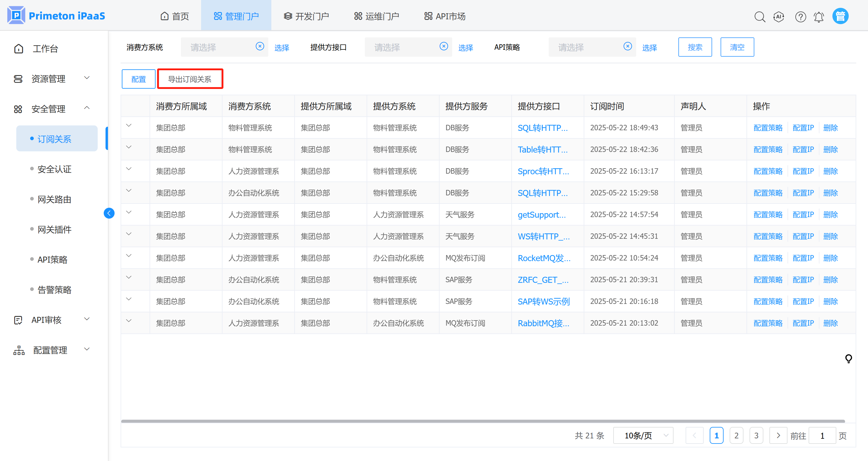Click the user avatar icon
The height and width of the screenshot is (461, 868).
(x=840, y=16)
